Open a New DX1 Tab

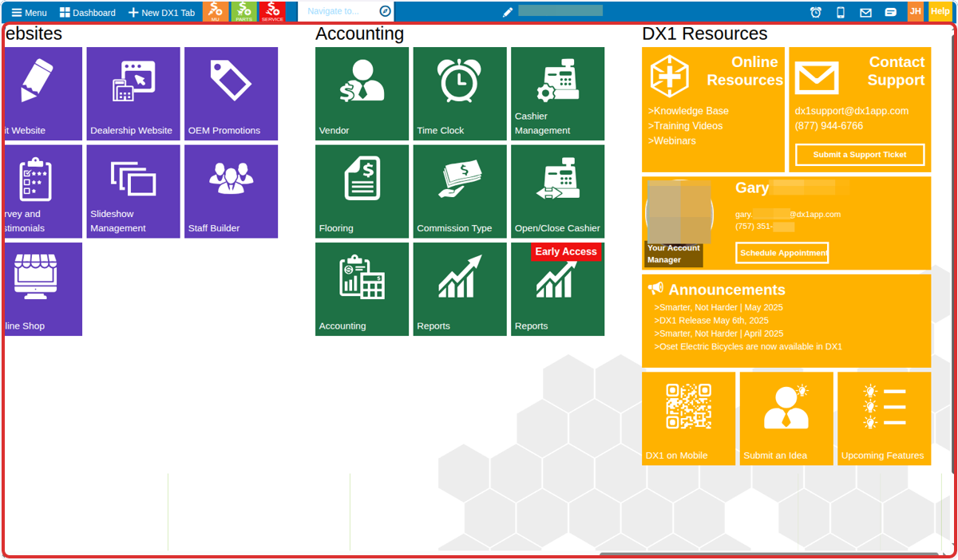pos(161,13)
